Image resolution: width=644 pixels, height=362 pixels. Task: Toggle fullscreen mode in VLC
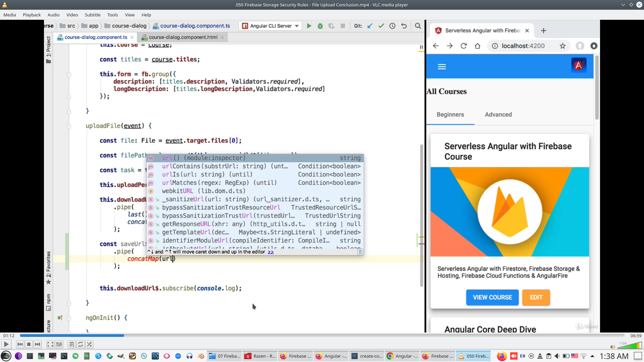50,344
